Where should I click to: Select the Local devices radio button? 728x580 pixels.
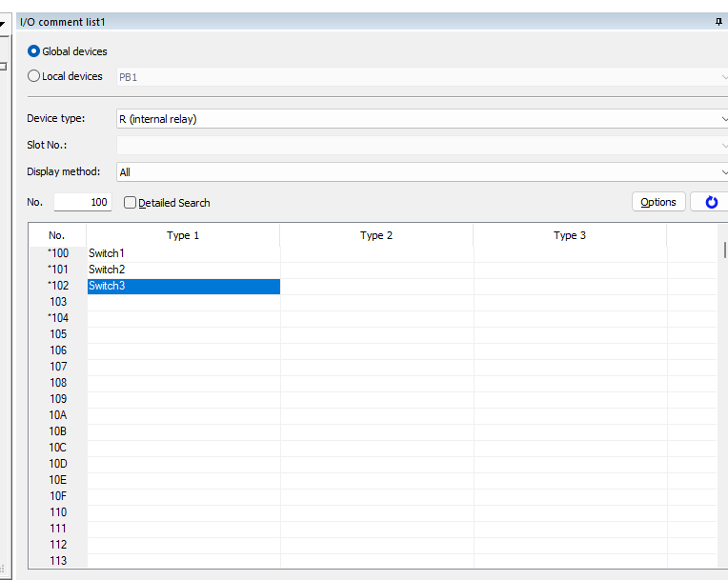[33, 76]
